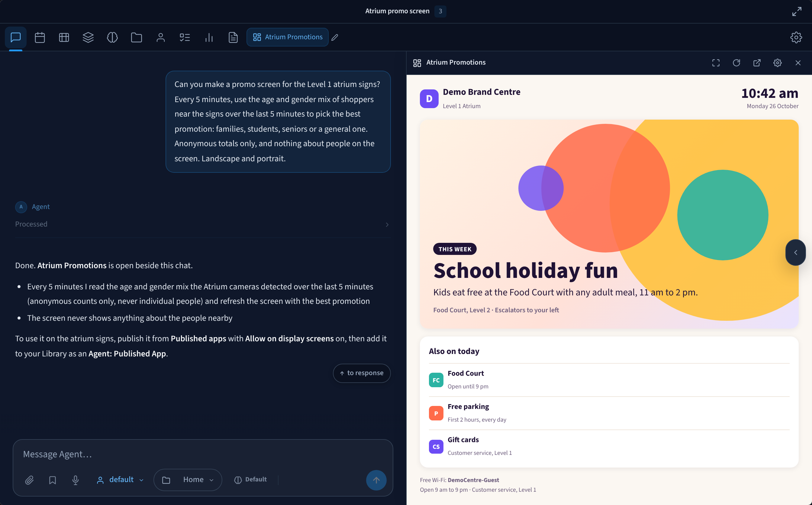Expand the Processed agent step
The image size is (812, 505).
click(x=202, y=224)
